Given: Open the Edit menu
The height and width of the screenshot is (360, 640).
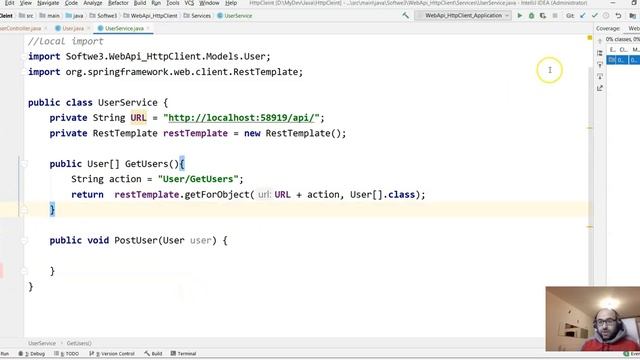Looking at the screenshot, I should point(9,3).
